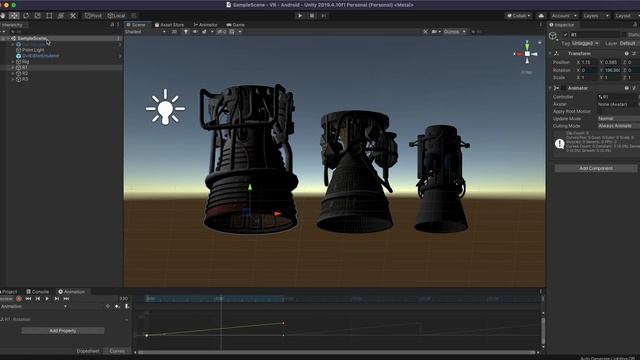Switch to the Game tab
This screenshot has width=640, height=360.
pyautogui.click(x=236, y=24)
